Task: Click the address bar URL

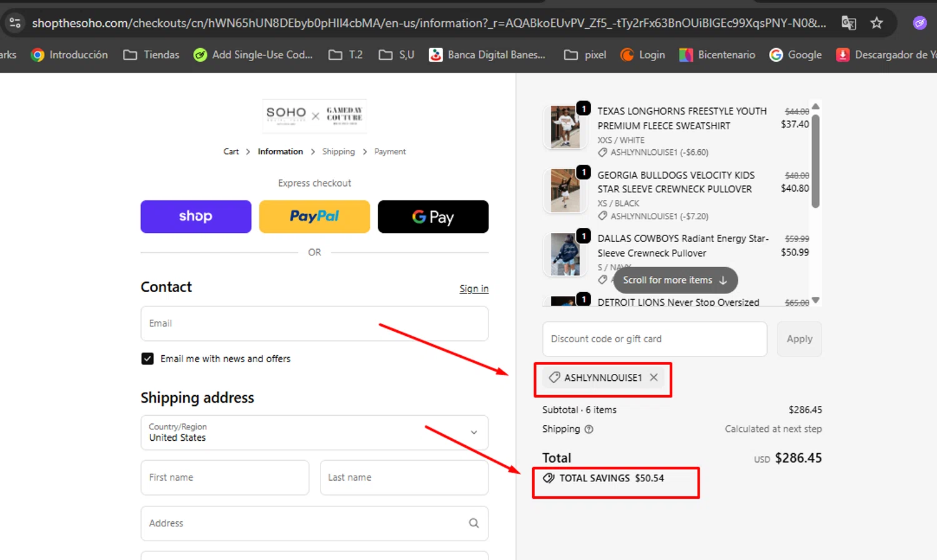Action: click(429, 23)
